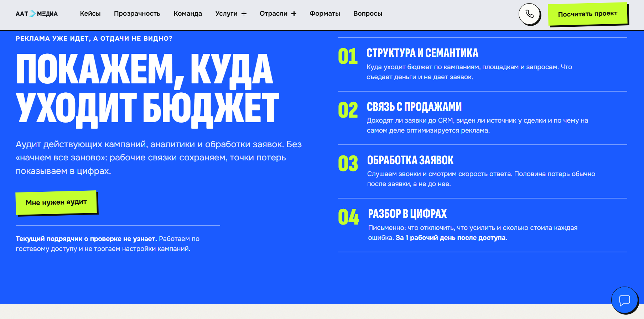This screenshot has width=644, height=319.
Task: Click the headline ПОКАЖЕМ, КУДА УХОДИТ БЮДЖЕТ
Action: (147, 91)
